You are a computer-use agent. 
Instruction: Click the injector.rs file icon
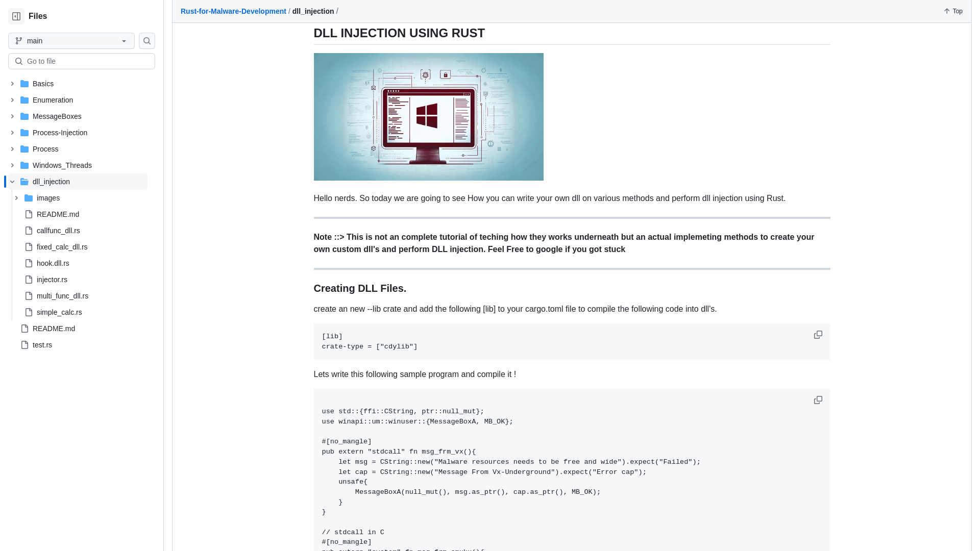tap(29, 280)
